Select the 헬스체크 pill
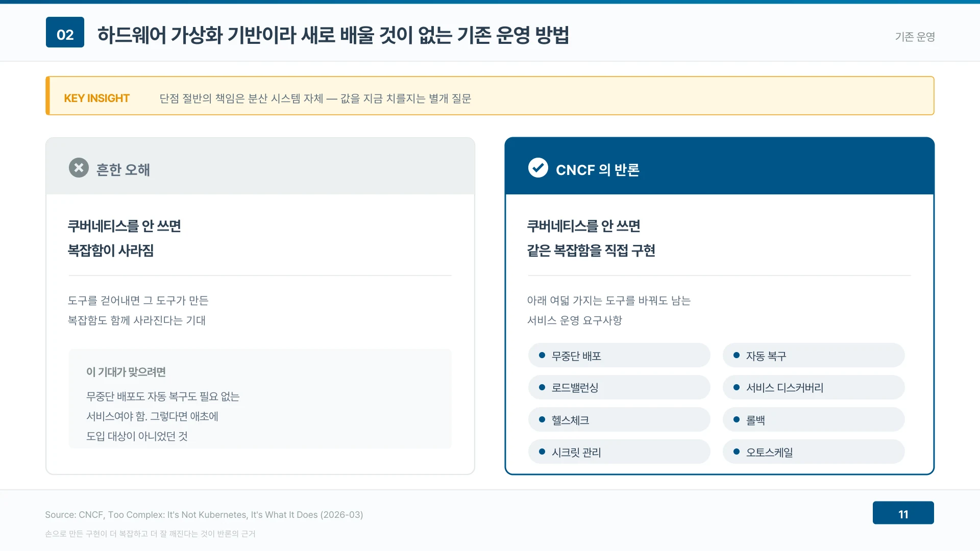The height and width of the screenshot is (551, 980). coord(619,420)
